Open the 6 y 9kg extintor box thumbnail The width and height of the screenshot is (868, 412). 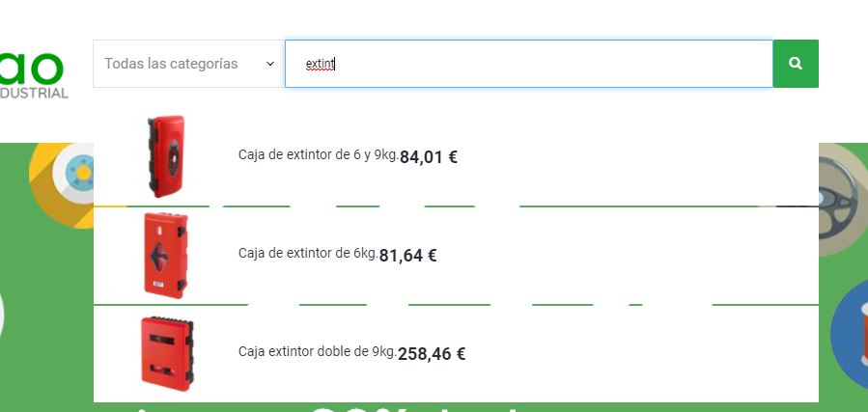point(164,156)
